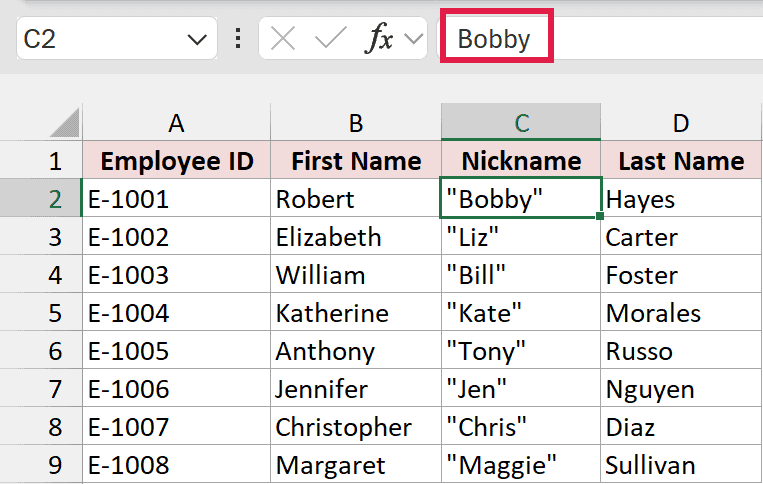This screenshot has width=763, height=484.
Task: Click the "Employee ID" header cell
Action: click(177, 161)
